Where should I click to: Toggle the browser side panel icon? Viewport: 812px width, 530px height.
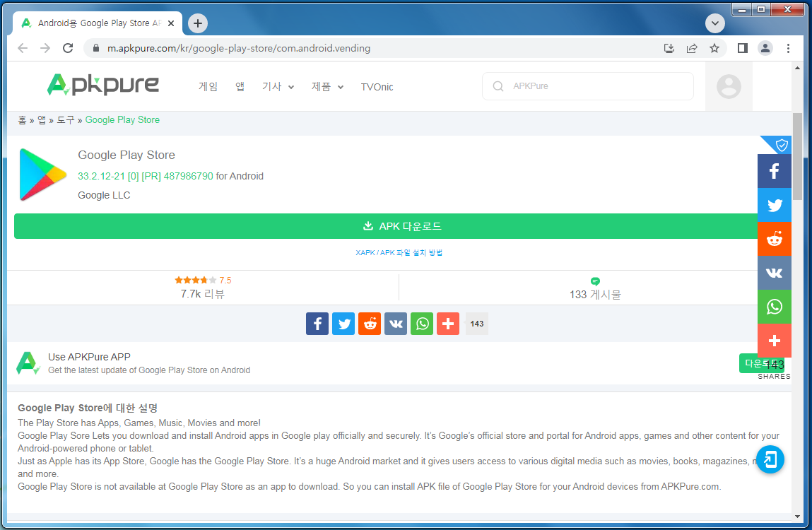743,48
